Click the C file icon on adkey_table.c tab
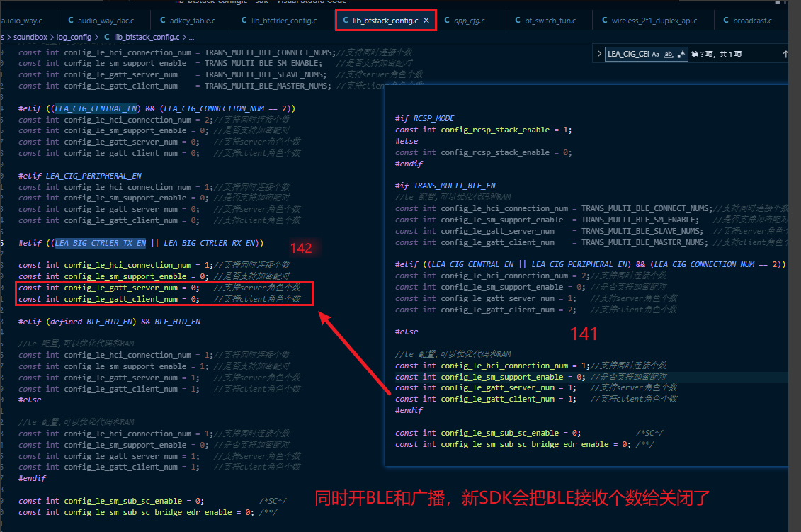 (x=163, y=21)
